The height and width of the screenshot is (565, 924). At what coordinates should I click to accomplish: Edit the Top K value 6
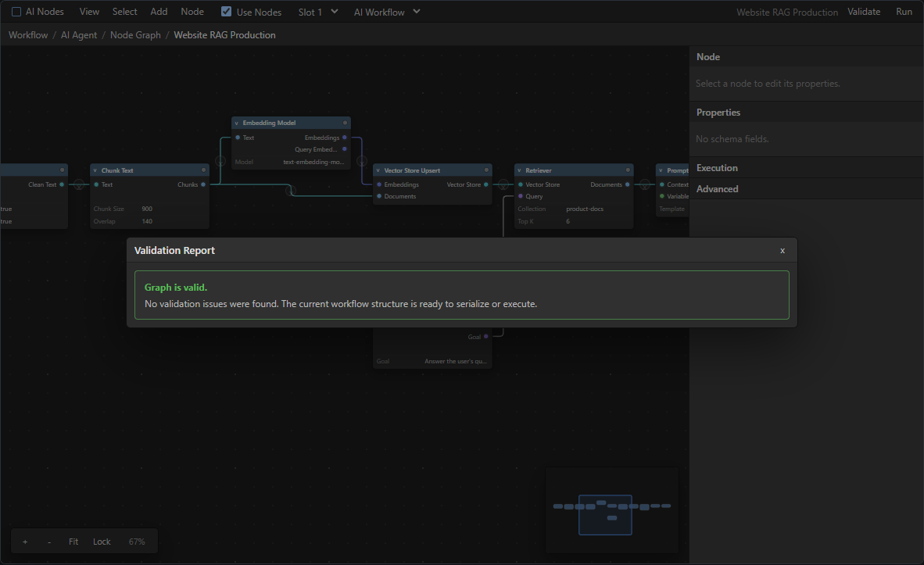click(x=568, y=221)
